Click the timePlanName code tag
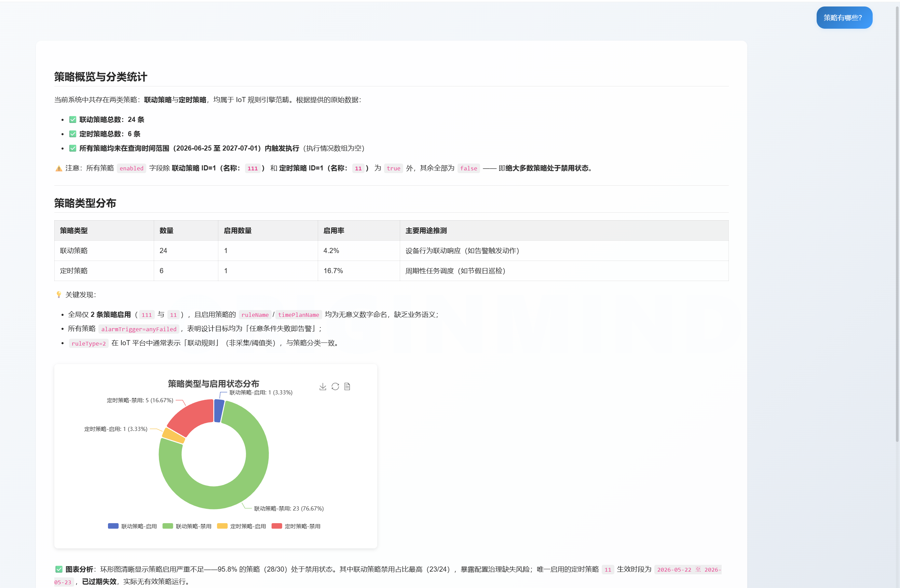This screenshot has width=900, height=588. click(x=298, y=314)
